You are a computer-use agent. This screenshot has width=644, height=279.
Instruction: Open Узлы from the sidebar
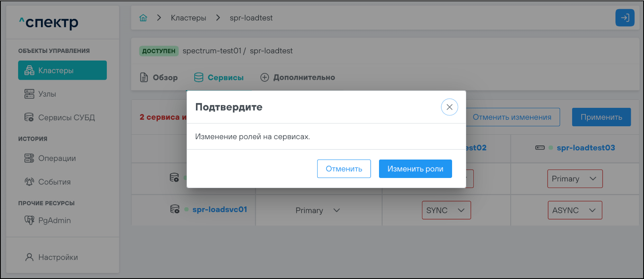[47, 94]
